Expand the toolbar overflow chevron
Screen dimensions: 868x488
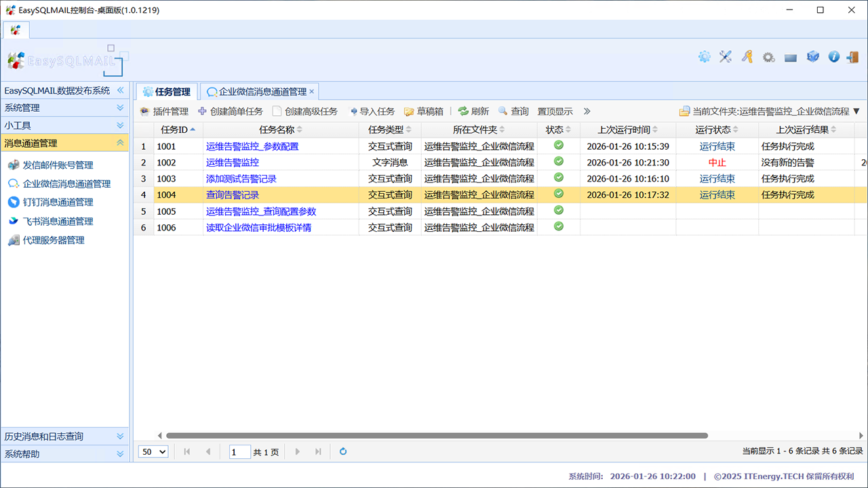click(587, 111)
